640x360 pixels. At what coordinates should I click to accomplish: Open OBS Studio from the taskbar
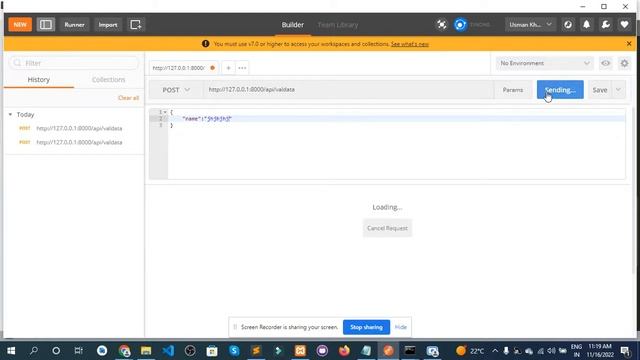tap(190, 351)
